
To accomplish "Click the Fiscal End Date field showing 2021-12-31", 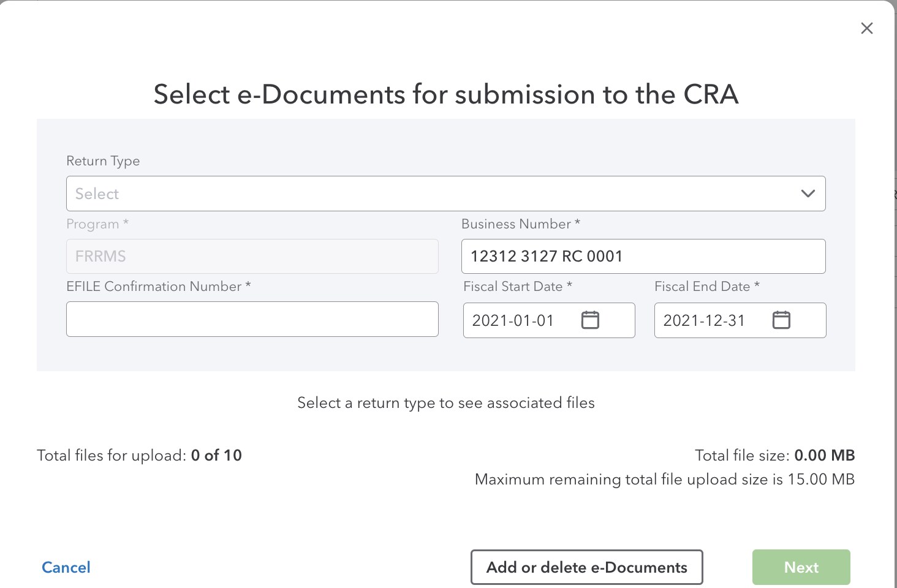I will pyautogui.click(x=717, y=319).
